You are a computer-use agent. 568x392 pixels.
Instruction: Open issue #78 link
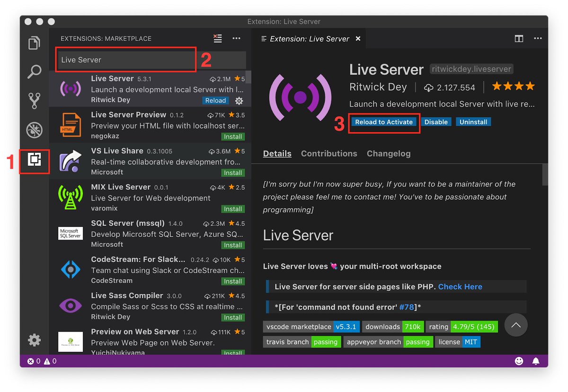407,307
